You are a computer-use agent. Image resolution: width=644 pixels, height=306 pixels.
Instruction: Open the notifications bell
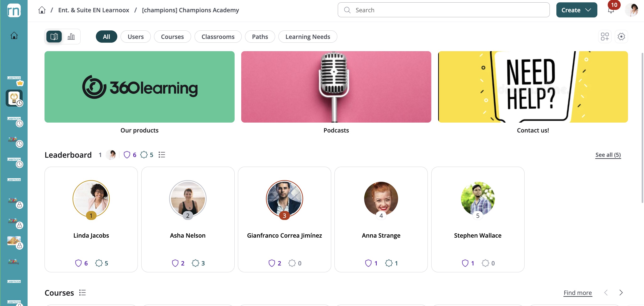click(611, 10)
